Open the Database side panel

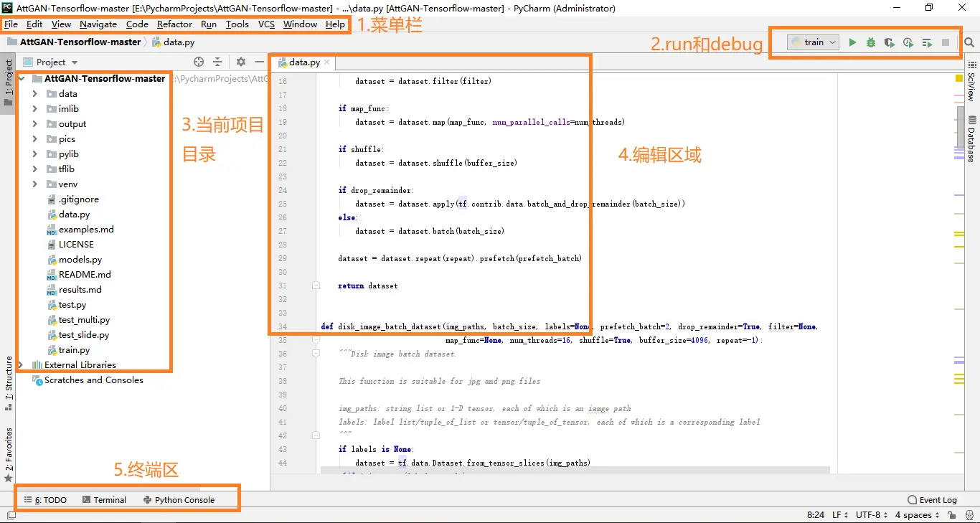click(971, 138)
